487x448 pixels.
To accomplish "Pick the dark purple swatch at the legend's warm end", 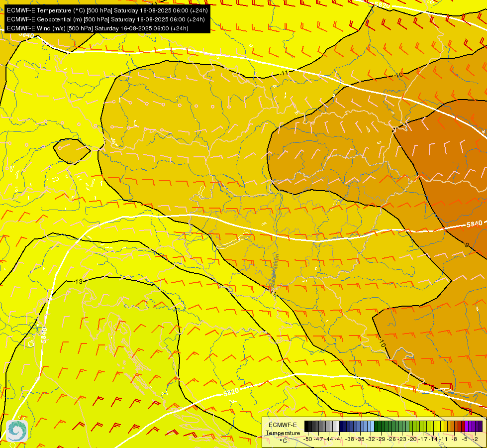I will coord(481,426).
